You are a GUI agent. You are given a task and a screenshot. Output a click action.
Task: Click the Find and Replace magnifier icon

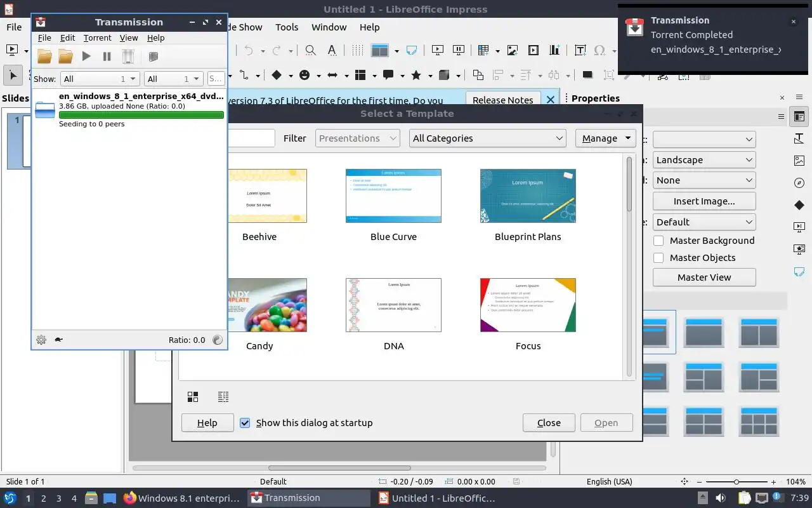pyautogui.click(x=310, y=50)
